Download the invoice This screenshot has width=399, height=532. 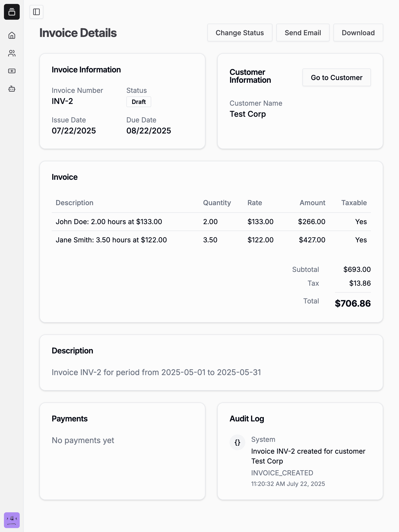pos(358,33)
